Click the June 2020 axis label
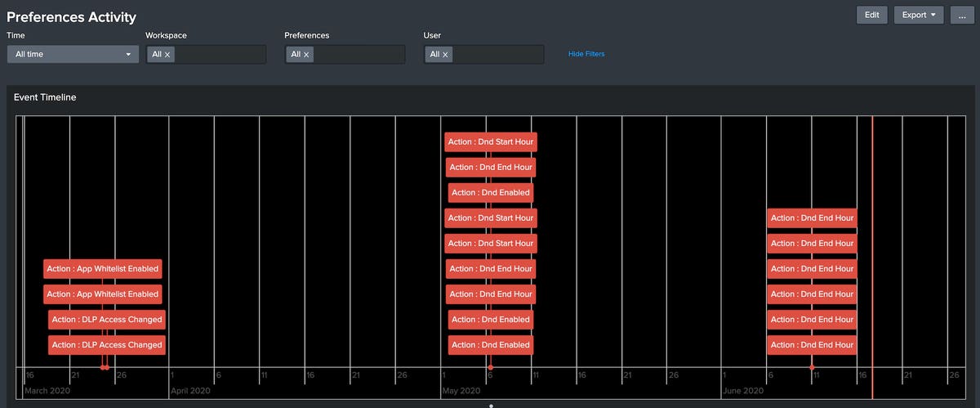980x408 pixels. pos(743,391)
